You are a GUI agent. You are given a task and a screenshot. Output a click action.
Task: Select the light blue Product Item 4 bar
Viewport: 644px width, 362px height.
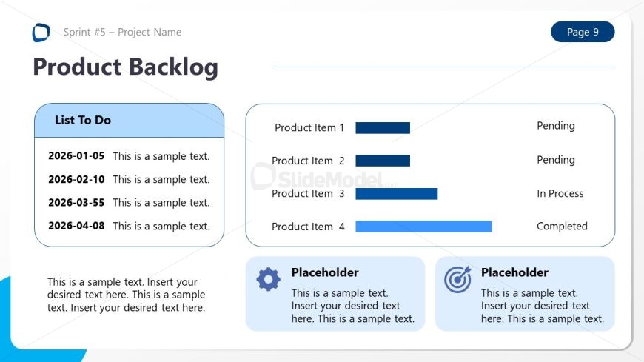[x=424, y=227]
